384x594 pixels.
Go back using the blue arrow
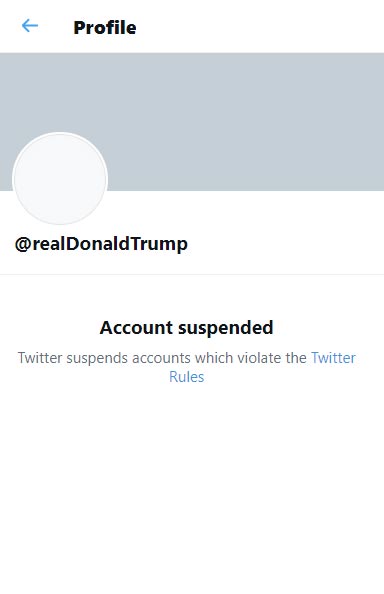pyautogui.click(x=30, y=26)
